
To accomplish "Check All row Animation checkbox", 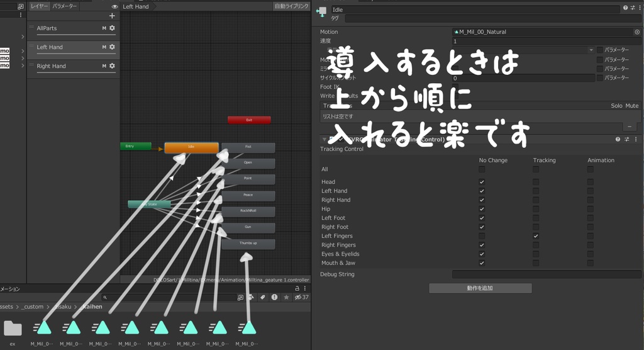I will (x=590, y=169).
